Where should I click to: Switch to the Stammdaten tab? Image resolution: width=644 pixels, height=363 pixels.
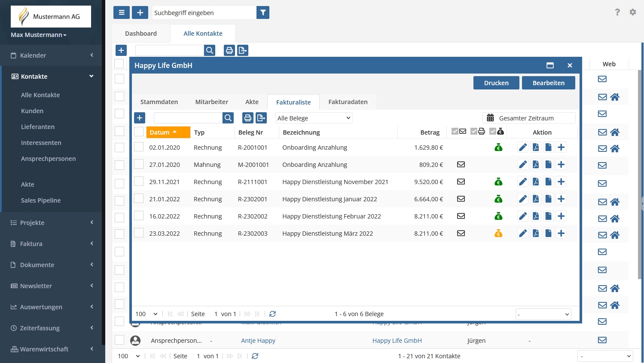[159, 102]
